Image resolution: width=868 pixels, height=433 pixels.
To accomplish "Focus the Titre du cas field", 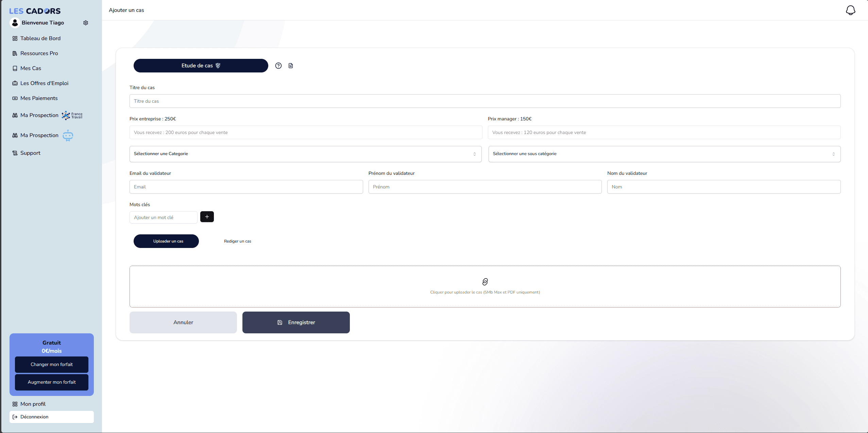I will pos(485,101).
